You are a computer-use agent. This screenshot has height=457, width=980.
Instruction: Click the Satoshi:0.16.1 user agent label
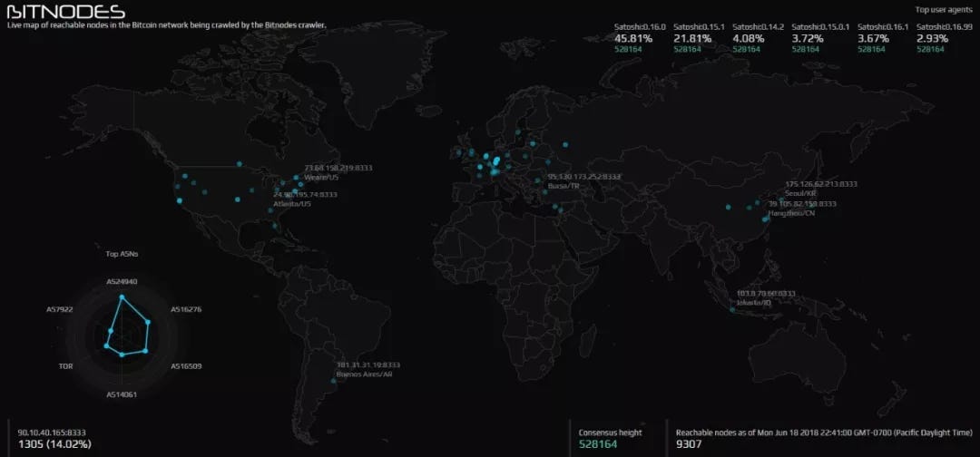pos(883,27)
